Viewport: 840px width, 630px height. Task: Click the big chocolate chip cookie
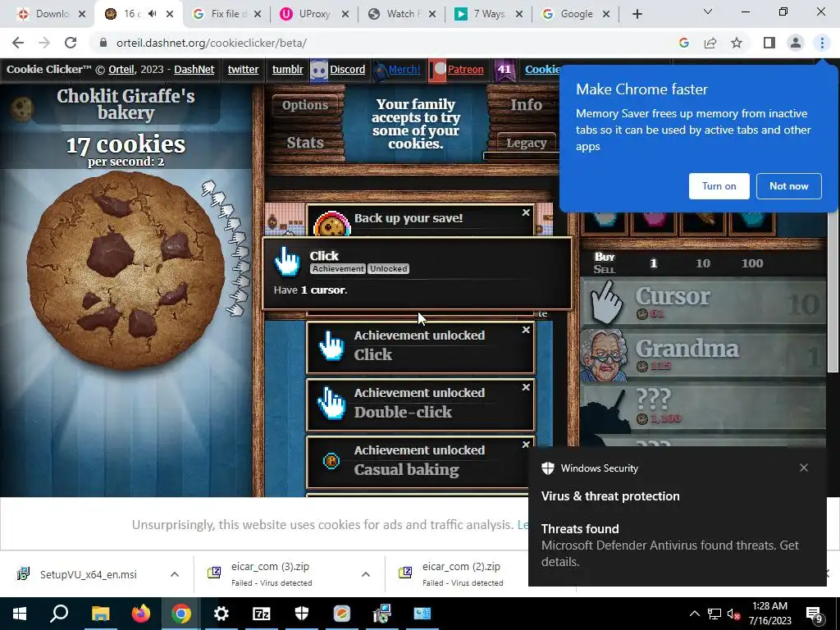click(x=126, y=270)
